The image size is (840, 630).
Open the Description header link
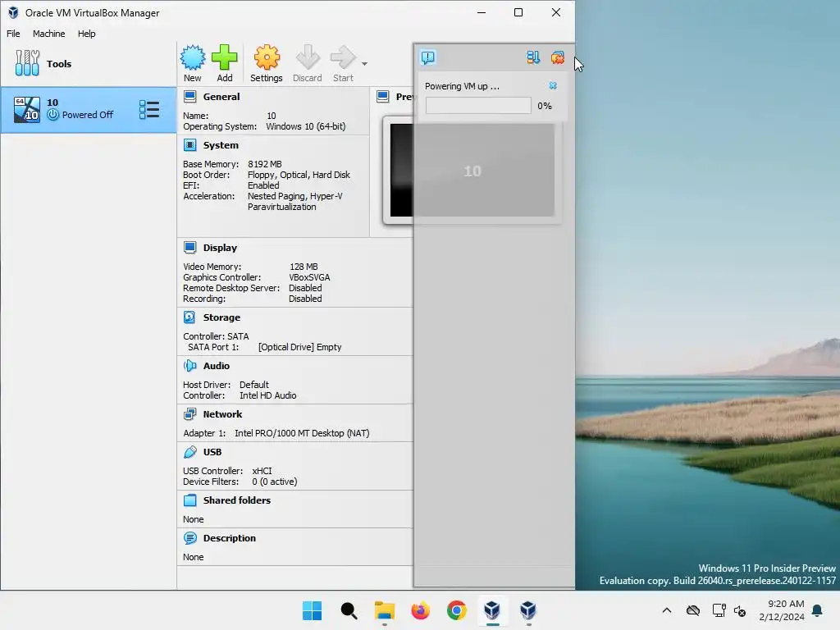click(230, 538)
